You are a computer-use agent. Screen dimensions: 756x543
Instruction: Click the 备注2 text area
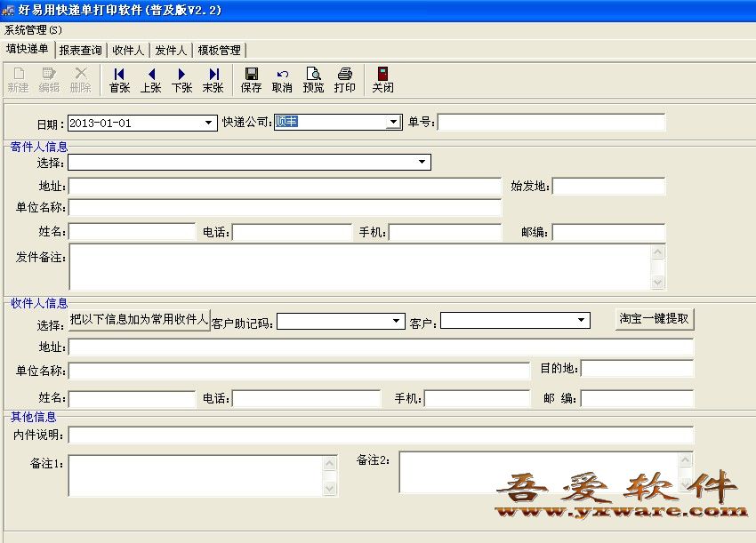tap(539, 472)
